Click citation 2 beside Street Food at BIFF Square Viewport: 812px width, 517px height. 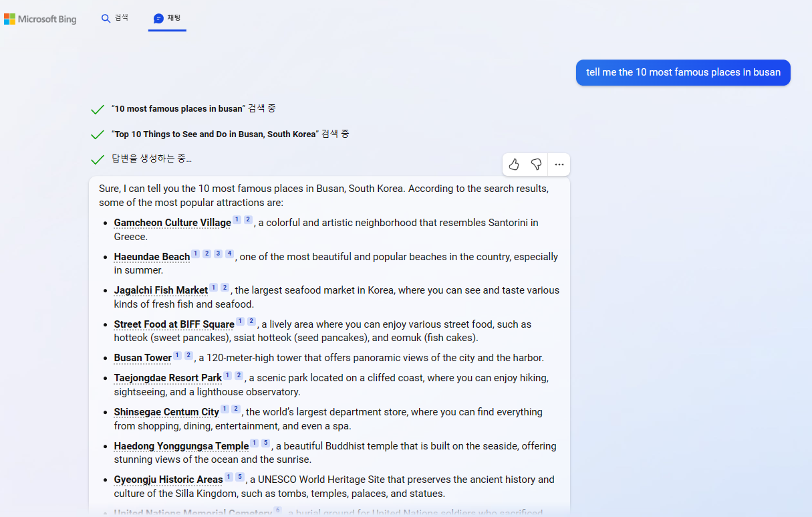251,322
